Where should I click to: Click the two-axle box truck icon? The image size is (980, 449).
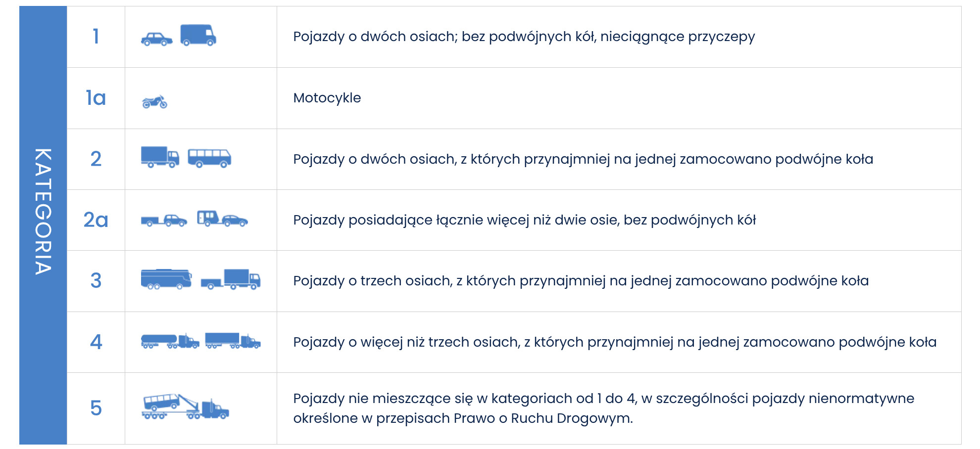[160, 157]
